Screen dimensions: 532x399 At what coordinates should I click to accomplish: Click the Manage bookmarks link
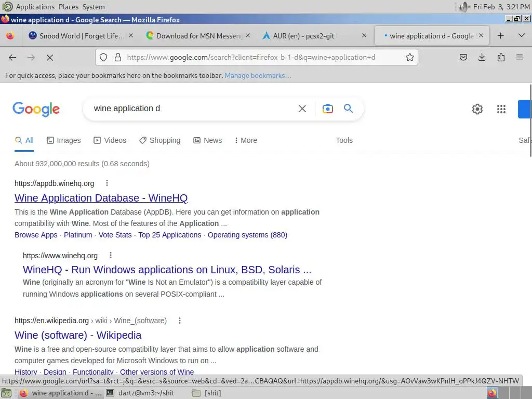coord(258,75)
